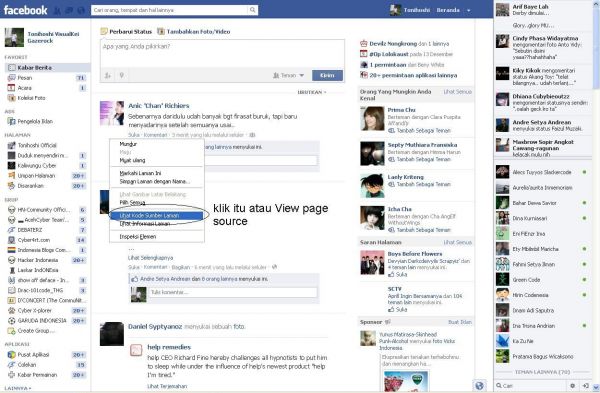Click the search magnifier icon in top bar
The width and height of the screenshot is (600, 393).
(252, 10)
